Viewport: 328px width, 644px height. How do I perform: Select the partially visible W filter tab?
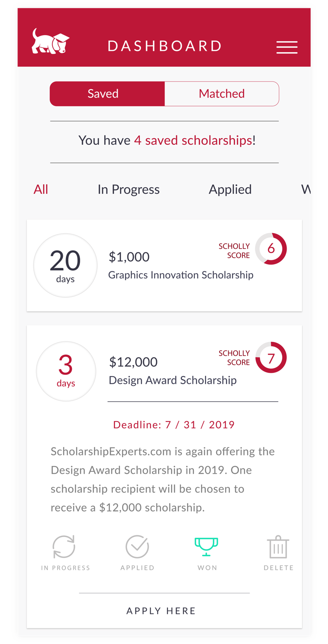(306, 189)
